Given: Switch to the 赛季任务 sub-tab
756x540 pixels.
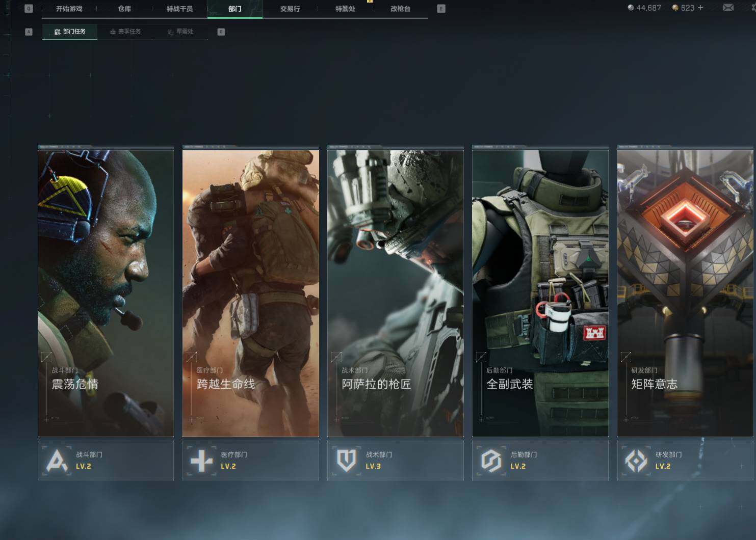Looking at the screenshot, I should (x=125, y=32).
